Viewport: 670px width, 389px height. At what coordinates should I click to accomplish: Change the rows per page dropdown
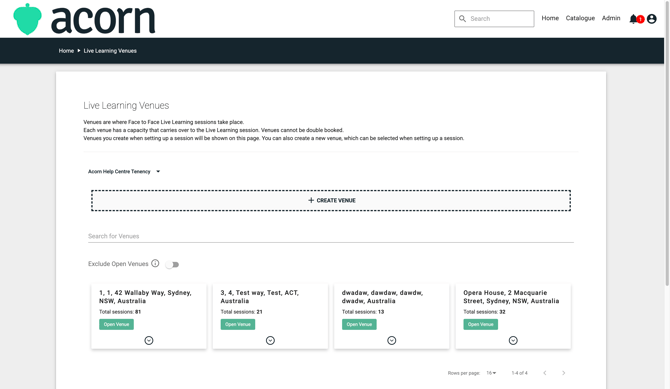491,373
